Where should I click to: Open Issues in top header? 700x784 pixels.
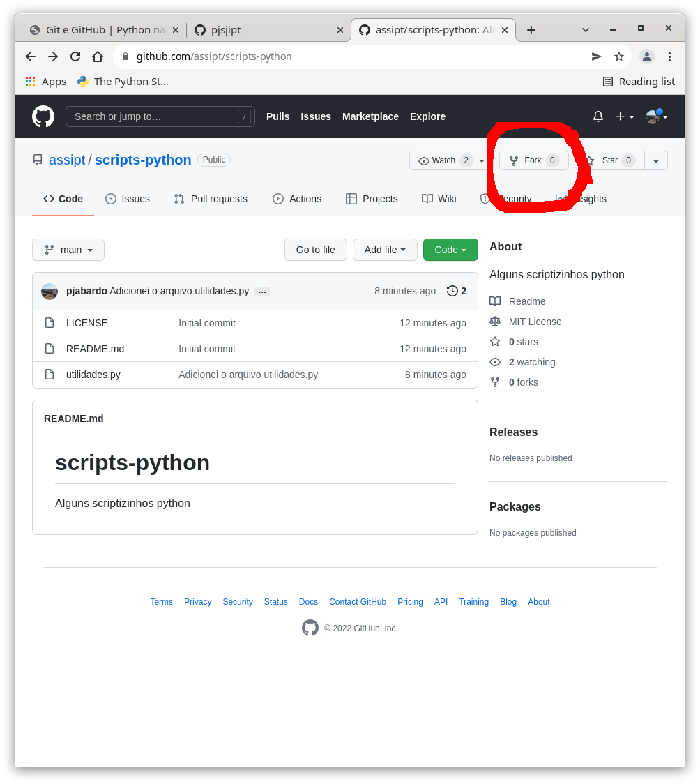[316, 116]
